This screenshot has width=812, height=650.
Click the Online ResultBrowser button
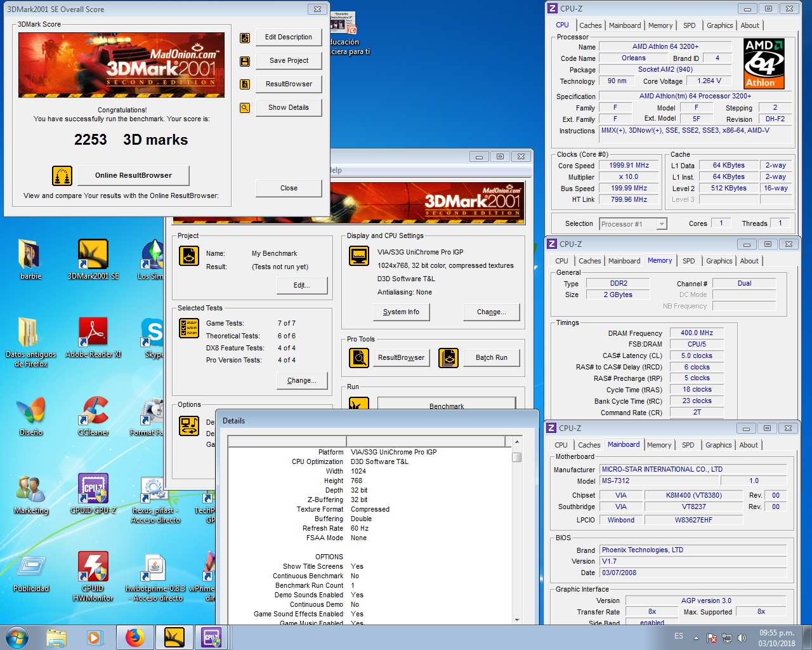point(133,176)
